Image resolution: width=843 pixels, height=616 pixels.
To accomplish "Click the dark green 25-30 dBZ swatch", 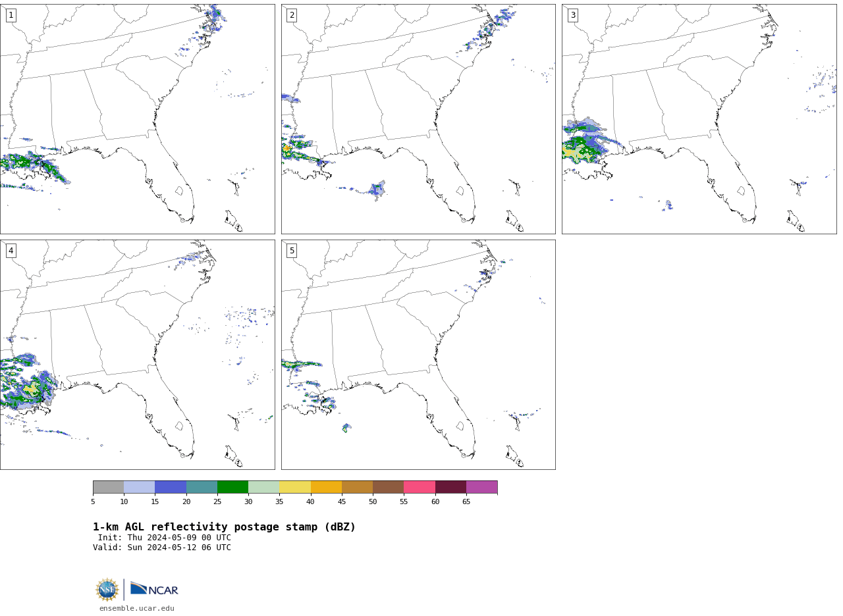I will [x=232, y=487].
